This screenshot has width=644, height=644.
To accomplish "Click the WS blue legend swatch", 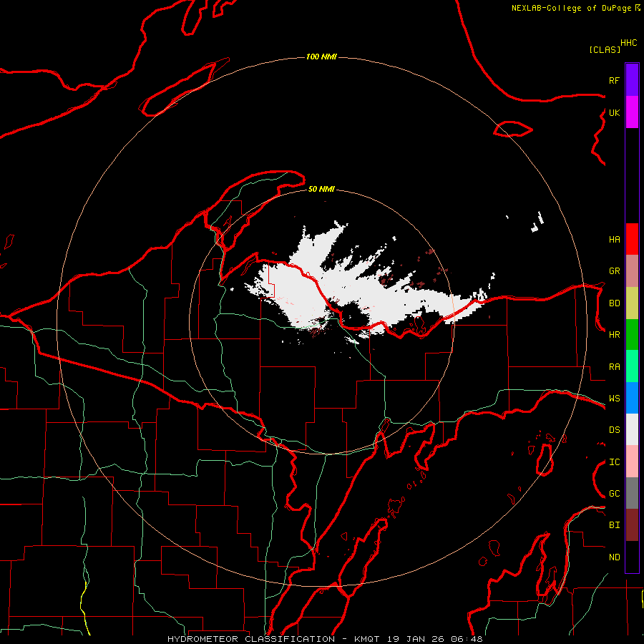I will tap(632, 398).
